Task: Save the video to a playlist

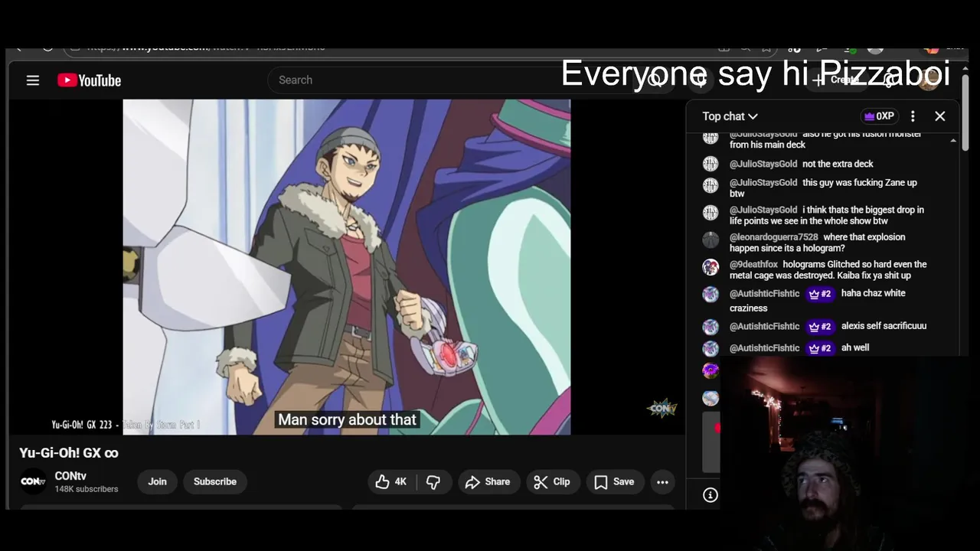Action: [614, 481]
